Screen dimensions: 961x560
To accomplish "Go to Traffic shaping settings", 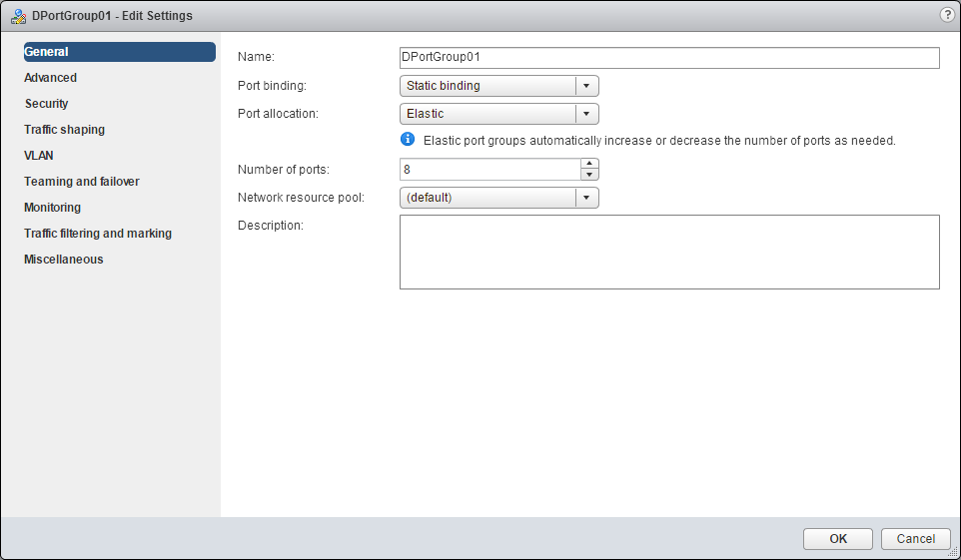I will click(x=65, y=130).
